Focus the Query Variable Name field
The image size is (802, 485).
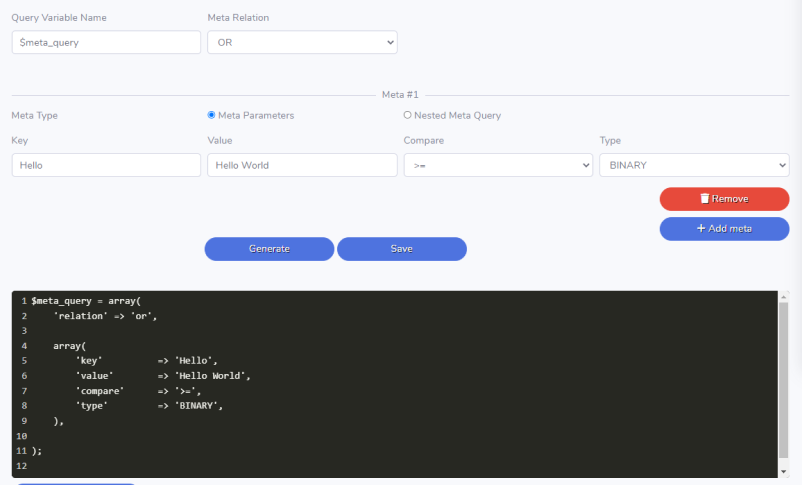coord(106,42)
